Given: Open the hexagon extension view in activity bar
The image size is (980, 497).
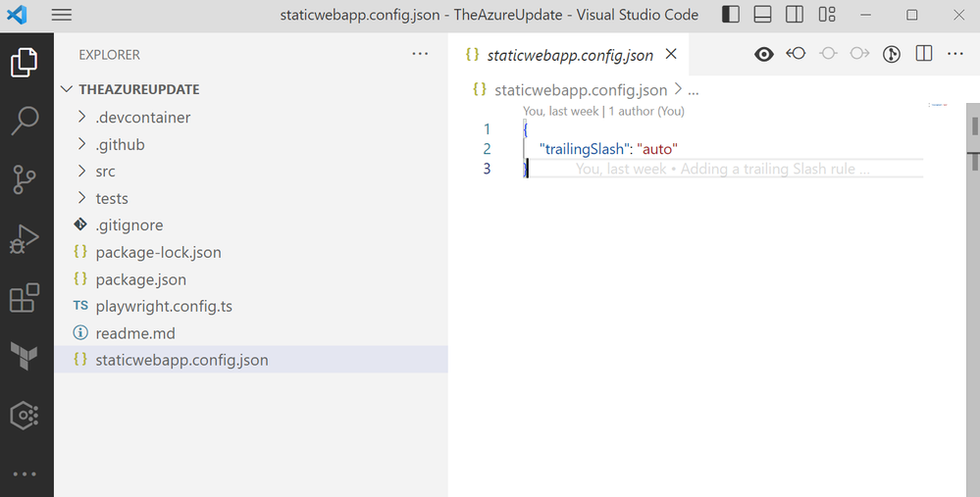Looking at the screenshot, I should pyautogui.click(x=25, y=415).
